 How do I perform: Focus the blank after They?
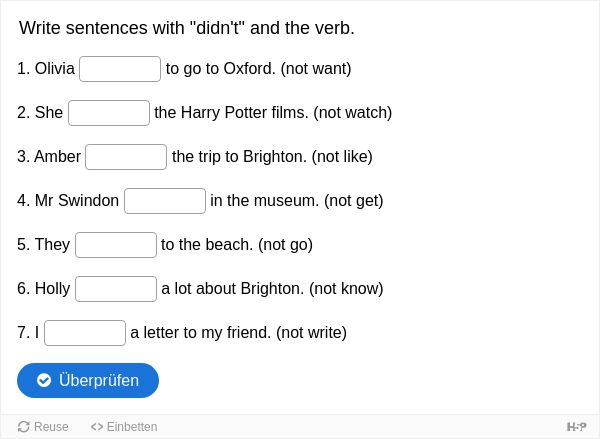point(116,245)
